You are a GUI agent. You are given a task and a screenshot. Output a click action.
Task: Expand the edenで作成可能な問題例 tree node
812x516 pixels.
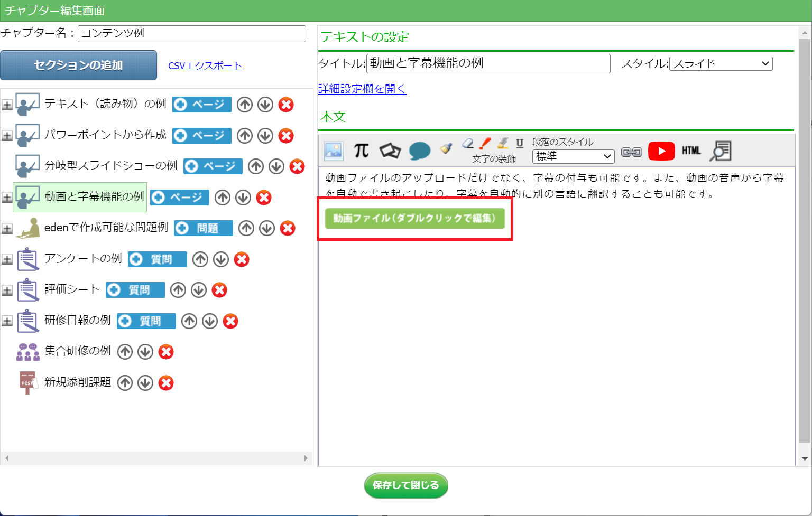7,229
